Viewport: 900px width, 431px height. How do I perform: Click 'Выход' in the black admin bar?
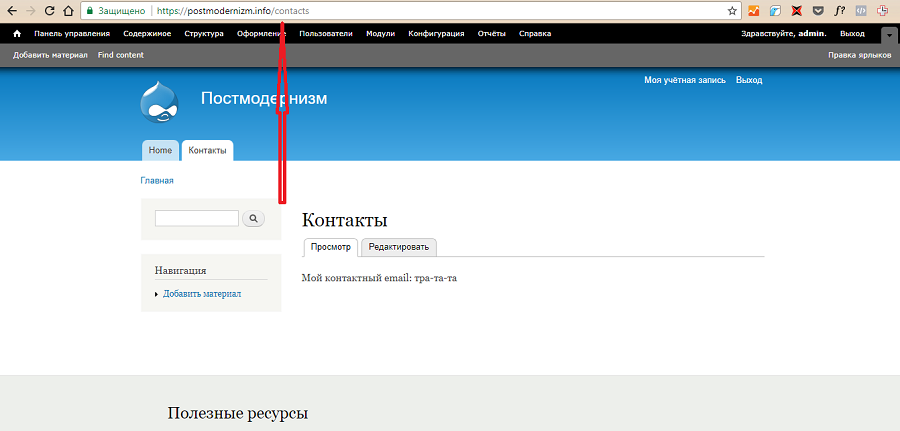tap(852, 34)
